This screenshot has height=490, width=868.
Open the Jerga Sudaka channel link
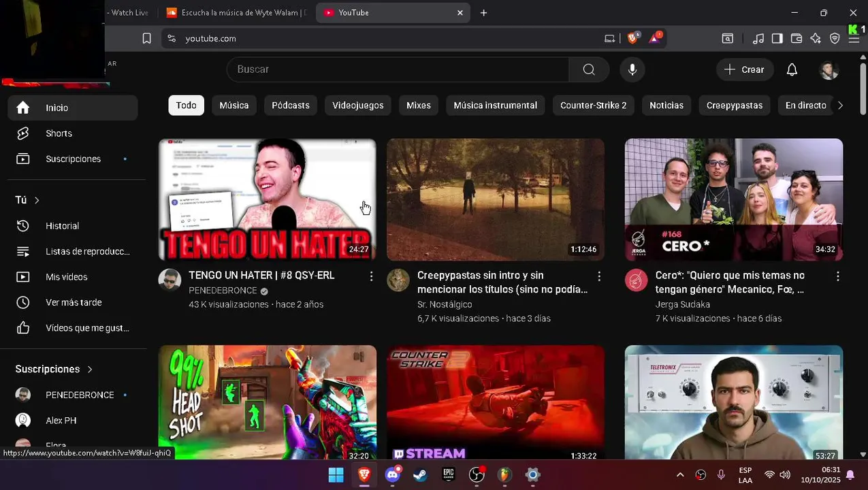click(x=683, y=305)
